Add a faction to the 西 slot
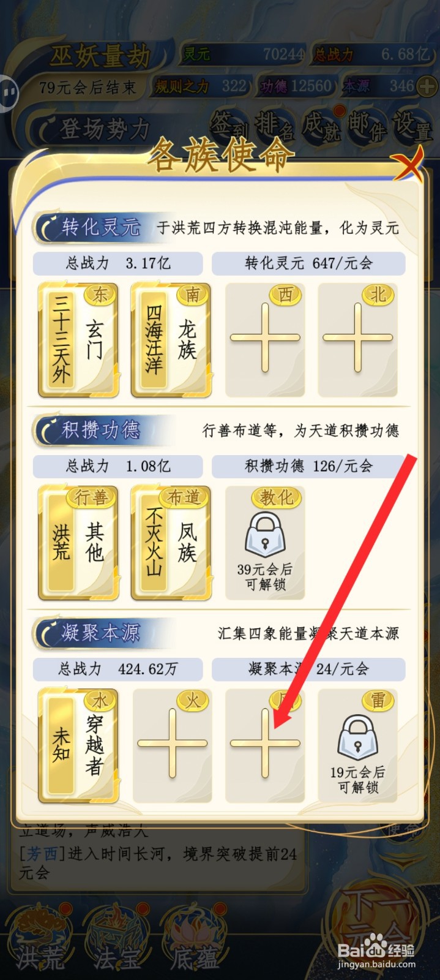This screenshot has width=440, height=980. coord(265,340)
